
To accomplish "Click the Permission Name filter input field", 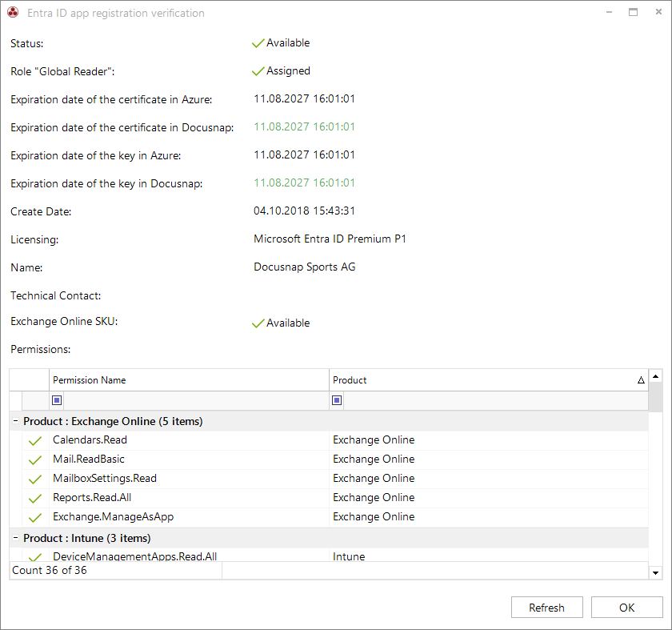I will (196, 400).
